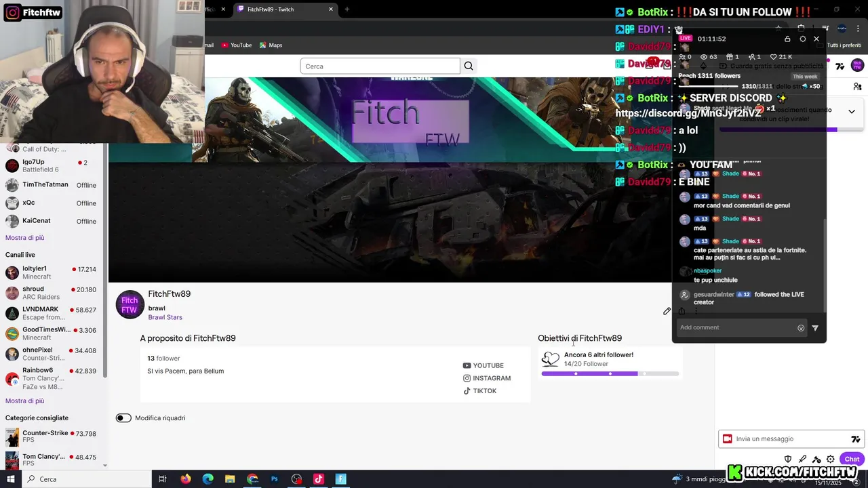Viewport: 868px width, 488px height.
Task: Edit the channel with the pencil icon
Action: tap(667, 311)
